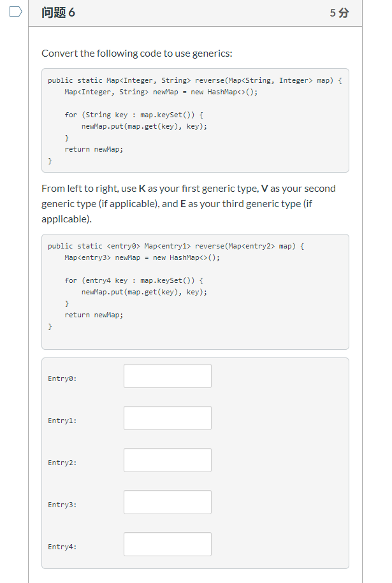Click the 5 分 points label
Screen dimensions: 392x583
point(338,13)
